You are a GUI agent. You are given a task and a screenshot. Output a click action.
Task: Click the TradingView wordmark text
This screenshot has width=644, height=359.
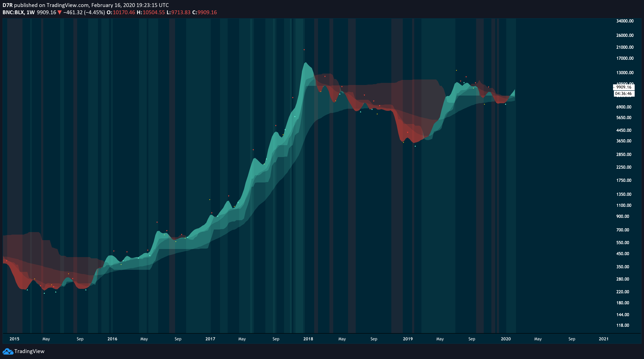(29, 351)
